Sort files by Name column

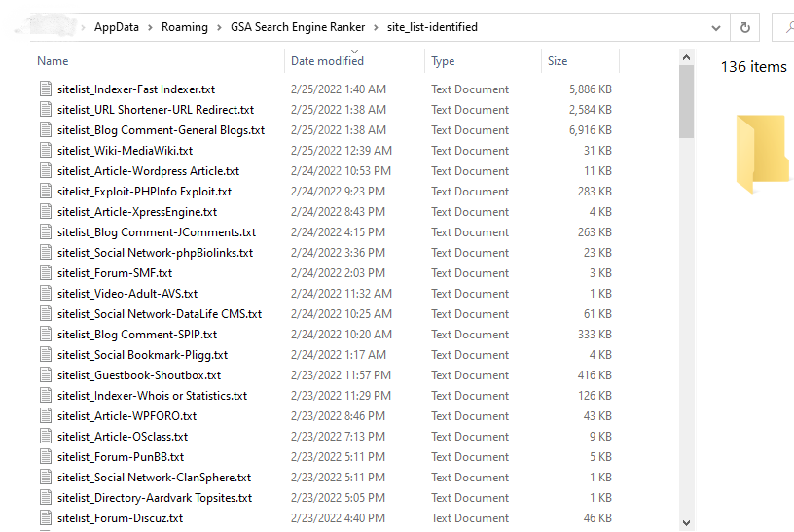click(x=53, y=60)
